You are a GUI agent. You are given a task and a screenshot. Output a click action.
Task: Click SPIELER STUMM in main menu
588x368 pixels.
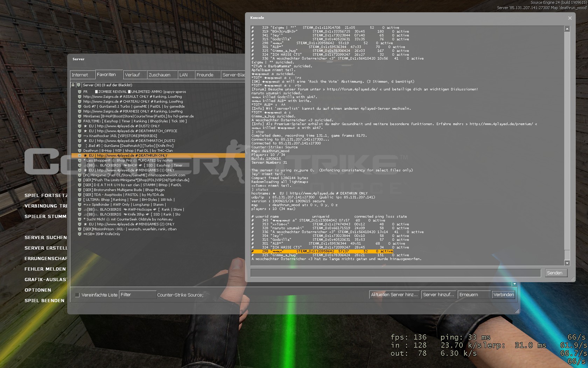tap(45, 216)
